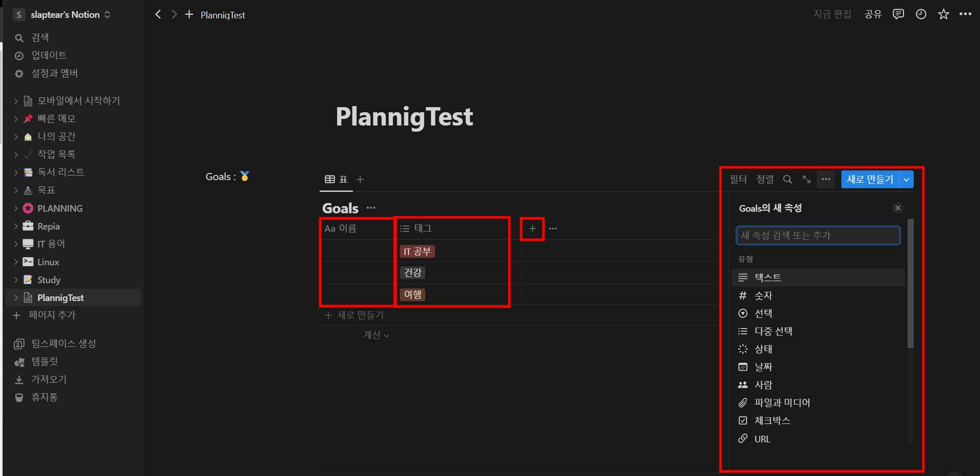Click the red 여행 tag
The image size is (980, 476).
point(412,295)
